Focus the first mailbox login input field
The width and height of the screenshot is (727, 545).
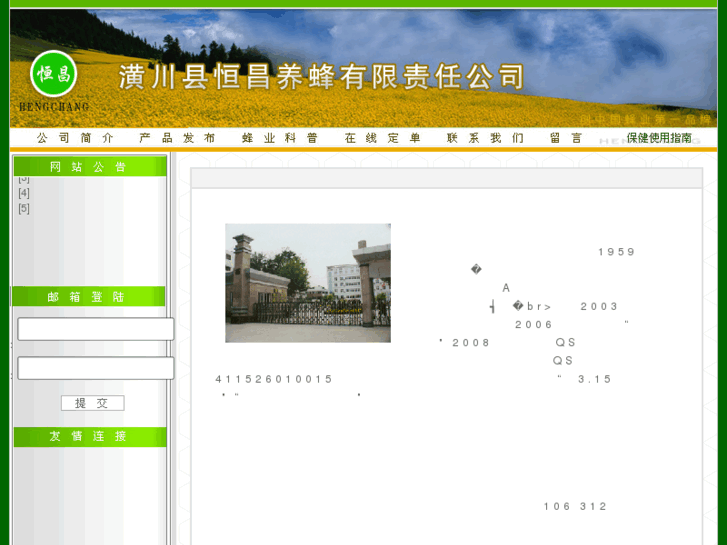[x=96, y=329]
